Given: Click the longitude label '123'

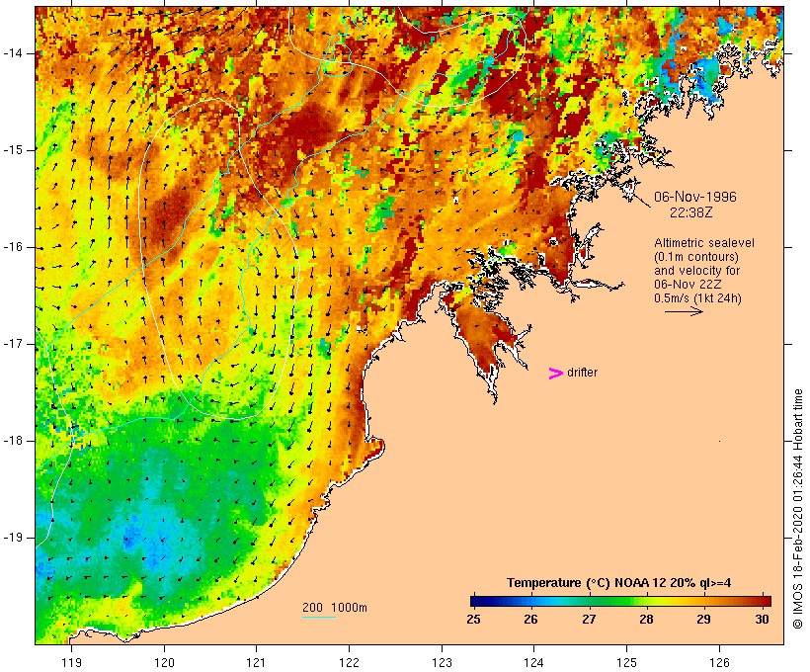Looking at the screenshot, I should (x=442, y=662).
